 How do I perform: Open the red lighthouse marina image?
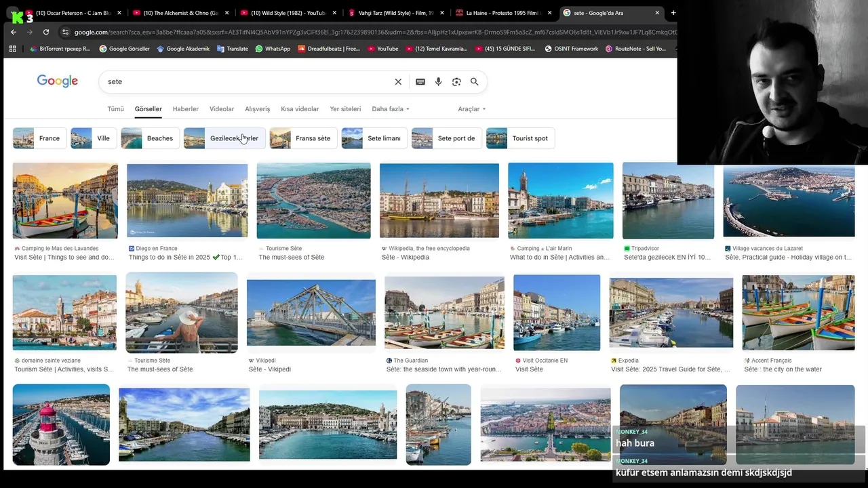61,424
